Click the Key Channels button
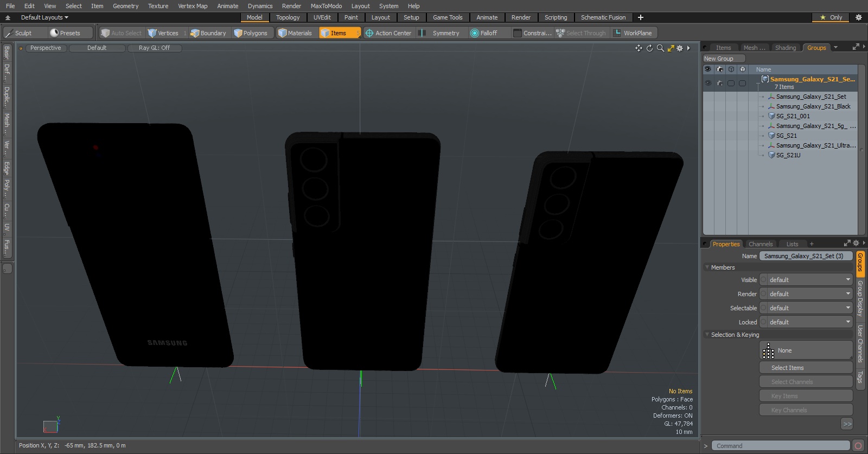 pos(806,410)
